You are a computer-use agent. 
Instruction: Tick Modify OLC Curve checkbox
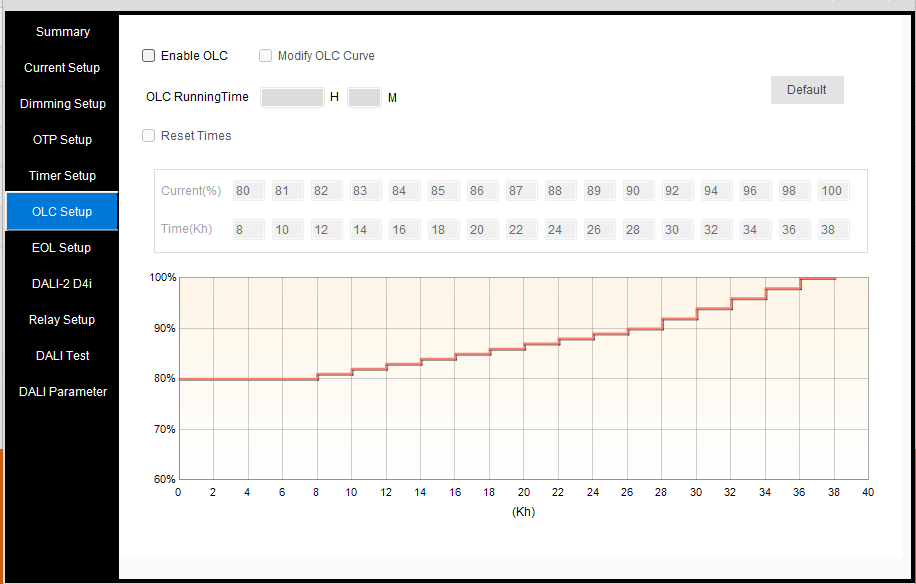(x=266, y=56)
